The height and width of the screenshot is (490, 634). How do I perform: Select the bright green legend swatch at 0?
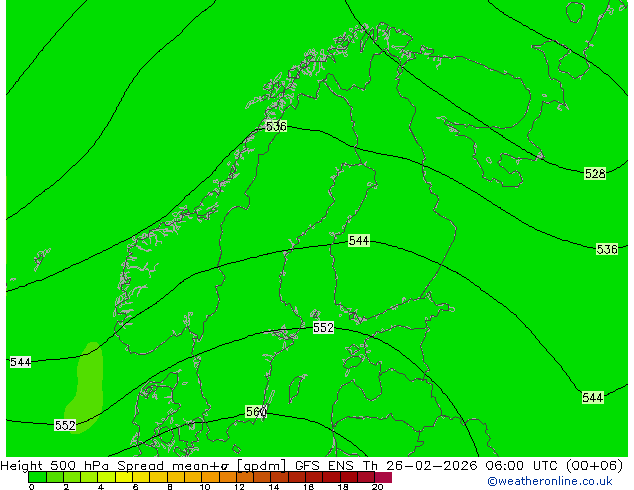[x=37, y=477]
